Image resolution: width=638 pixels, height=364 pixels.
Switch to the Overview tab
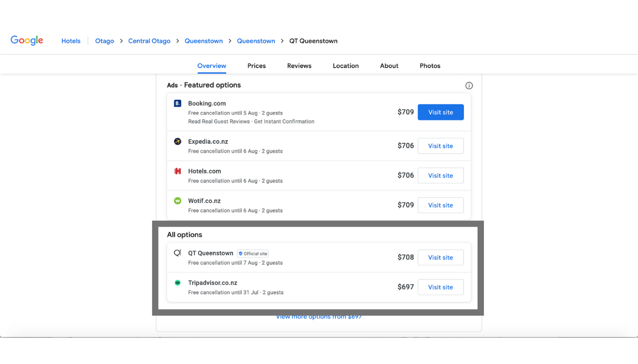point(212,66)
